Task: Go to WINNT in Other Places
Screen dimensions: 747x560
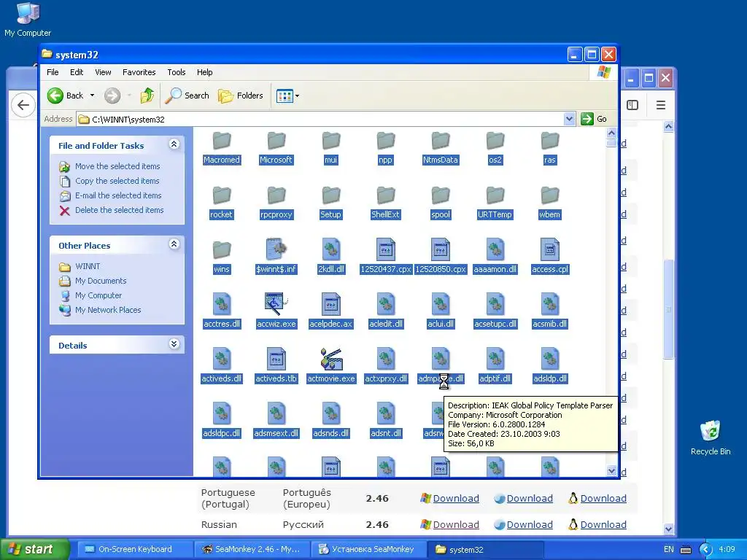Action: point(88,266)
